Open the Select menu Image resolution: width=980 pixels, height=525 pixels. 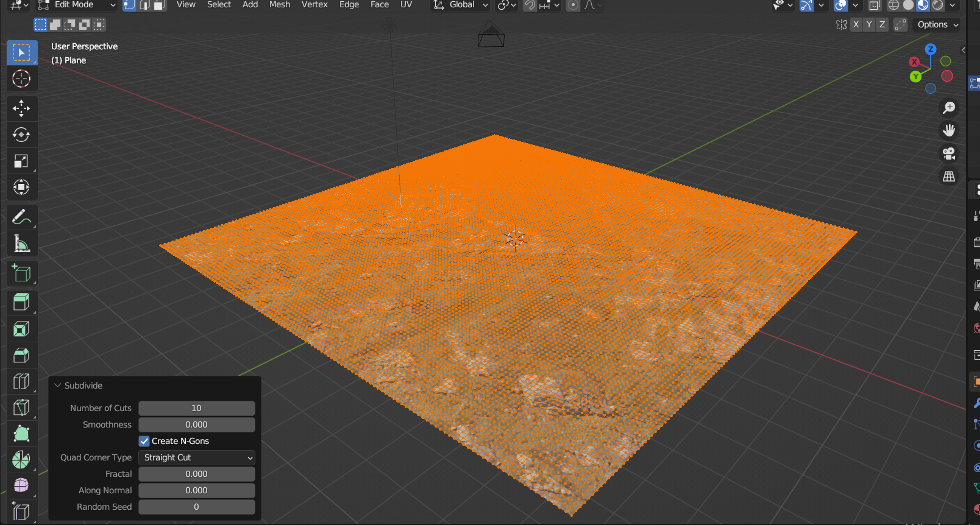[219, 5]
